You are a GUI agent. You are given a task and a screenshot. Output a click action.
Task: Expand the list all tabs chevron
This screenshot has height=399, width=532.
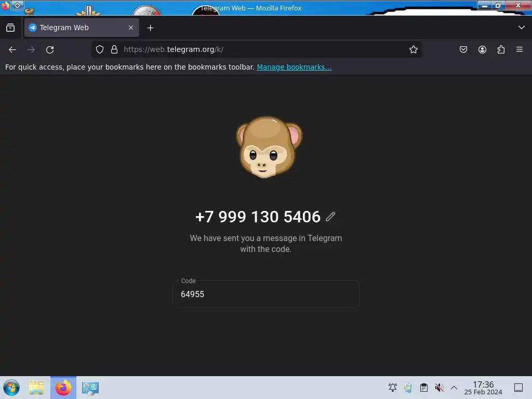522,28
